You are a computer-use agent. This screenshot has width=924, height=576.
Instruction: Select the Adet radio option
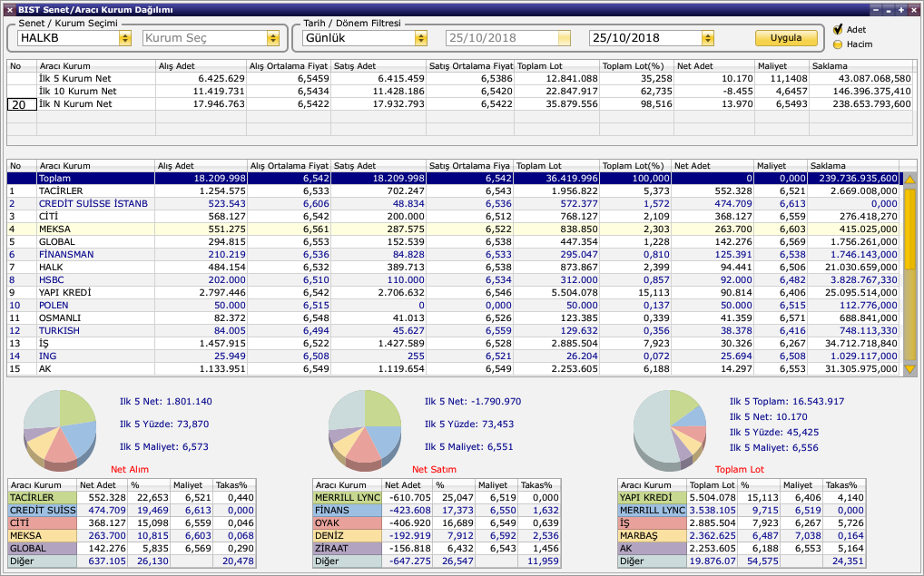838,29
